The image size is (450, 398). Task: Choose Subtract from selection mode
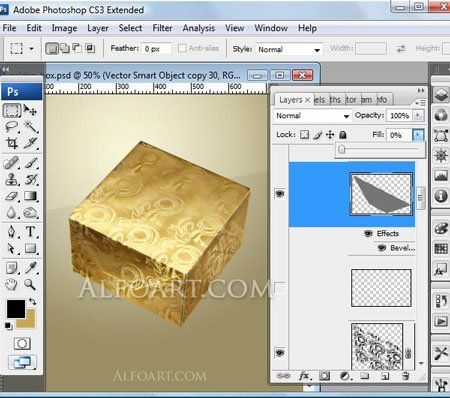(77, 49)
